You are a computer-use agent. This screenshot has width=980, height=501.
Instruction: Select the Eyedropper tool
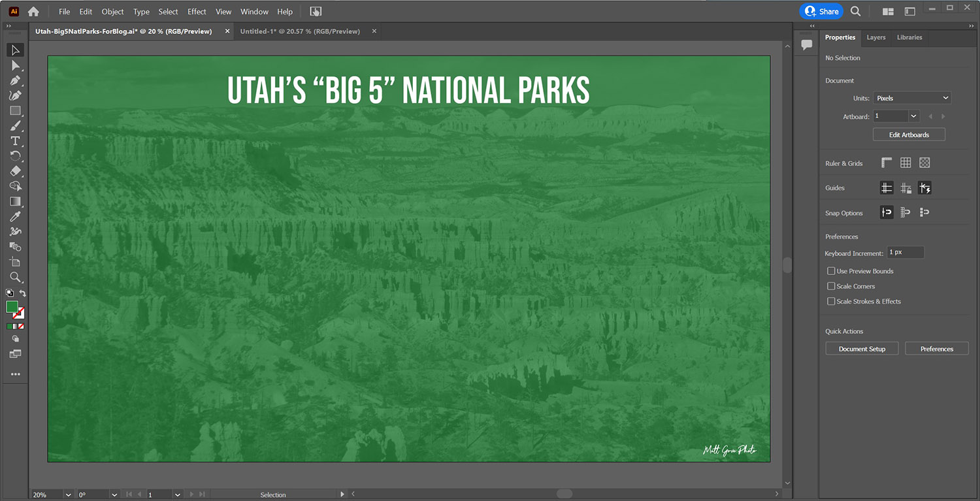(x=15, y=217)
